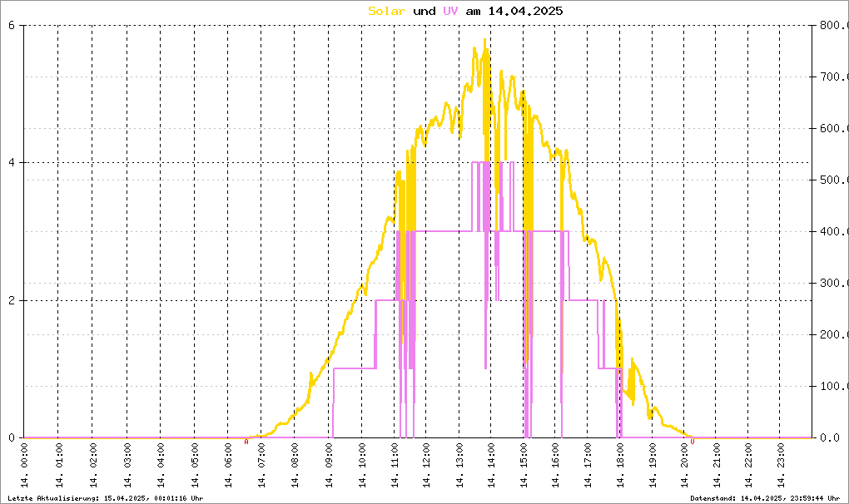Click the right axis value 700.0
849x504 pixels.
point(834,77)
